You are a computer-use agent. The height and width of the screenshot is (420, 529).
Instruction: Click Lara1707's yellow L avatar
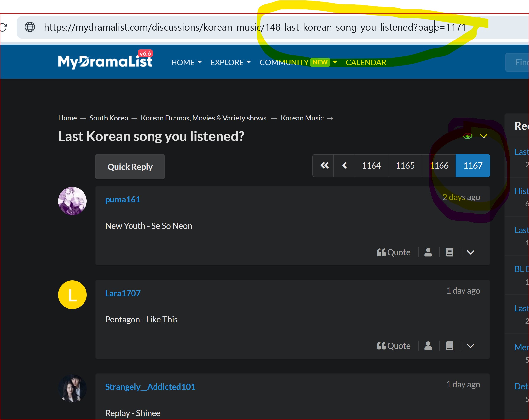tap(72, 295)
